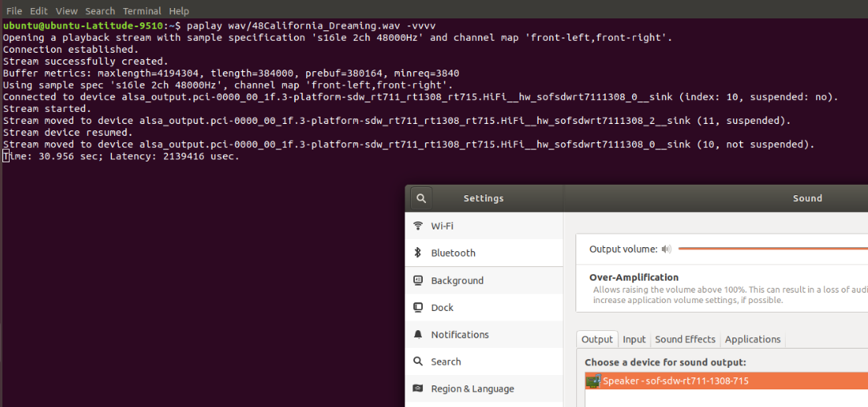Click 'Choose a device for sound output' label
The width and height of the screenshot is (868, 407).
[666, 363]
